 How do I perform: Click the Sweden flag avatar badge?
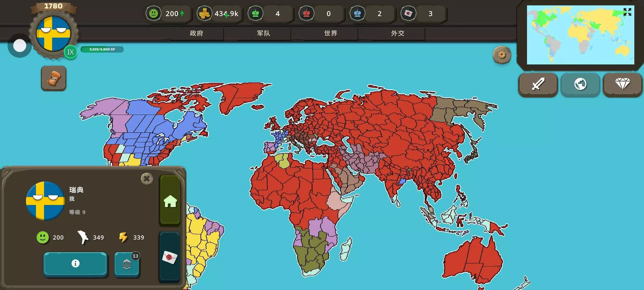(x=53, y=34)
